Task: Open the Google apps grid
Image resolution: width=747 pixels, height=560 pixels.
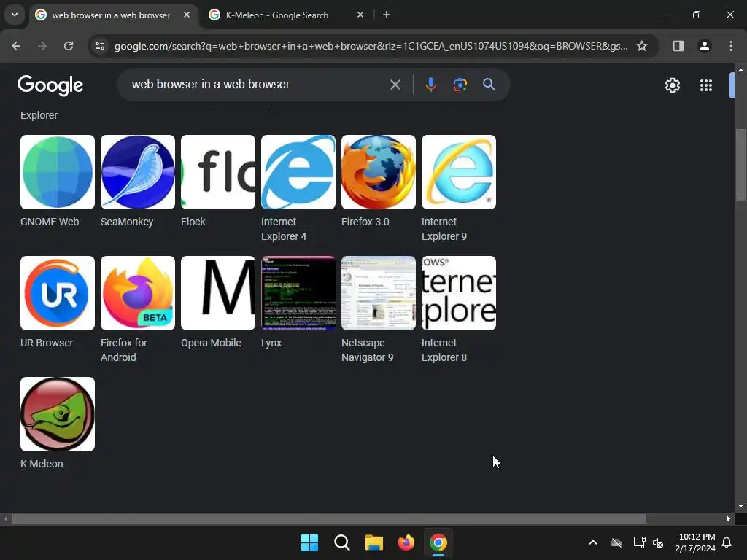Action: click(706, 85)
